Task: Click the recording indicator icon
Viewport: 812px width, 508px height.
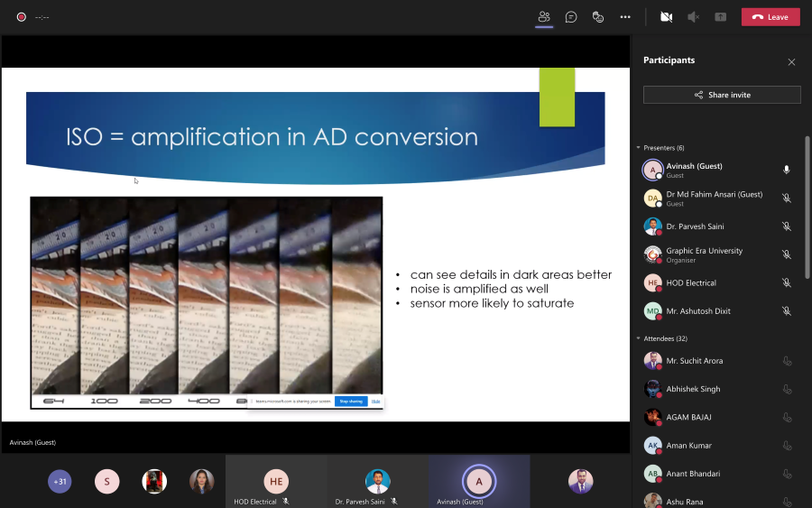Action: (22, 17)
